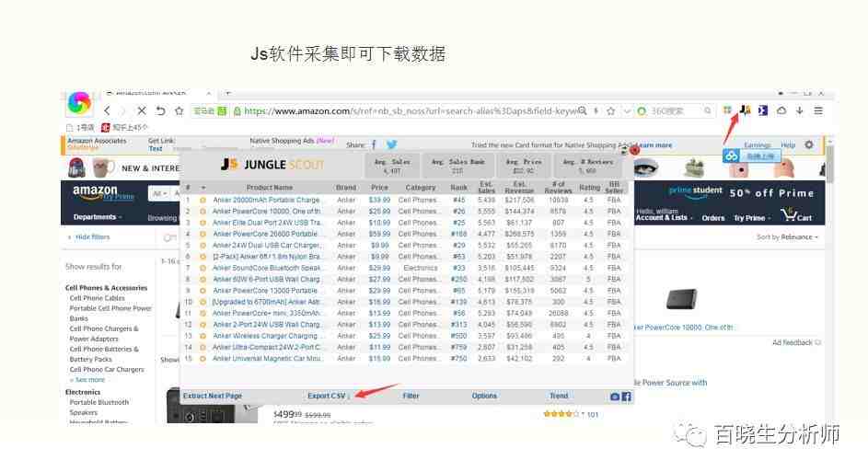
Task: Sort table by Est. Revenue column
Action: [519, 188]
